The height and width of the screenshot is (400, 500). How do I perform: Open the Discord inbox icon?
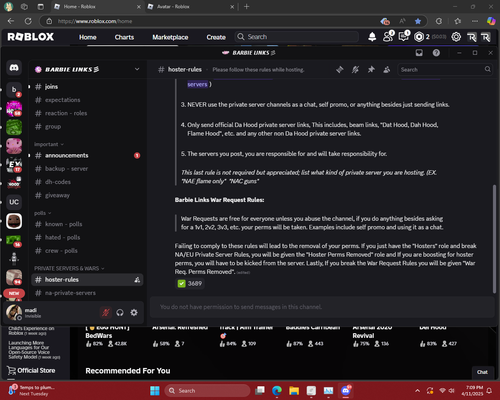(419, 53)
